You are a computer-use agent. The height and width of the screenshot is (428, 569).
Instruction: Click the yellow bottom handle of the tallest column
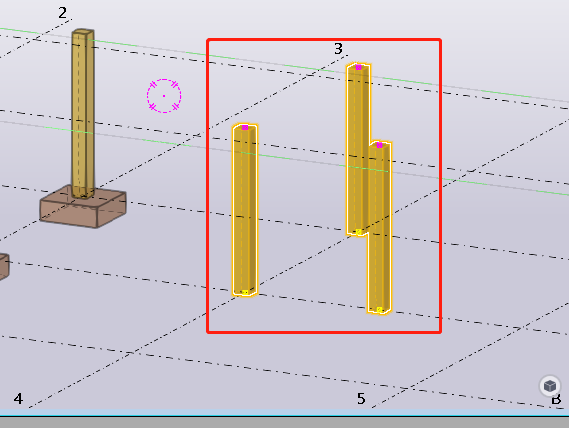359,232
